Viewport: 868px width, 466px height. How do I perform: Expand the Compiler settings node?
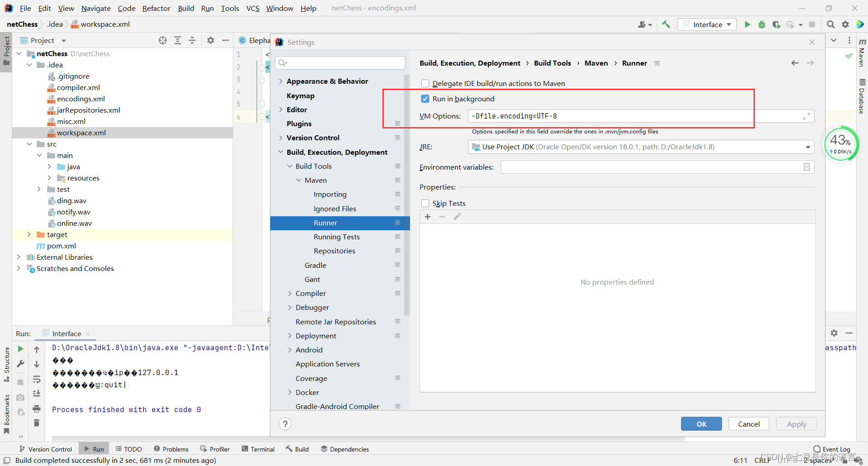coord(290,293)
